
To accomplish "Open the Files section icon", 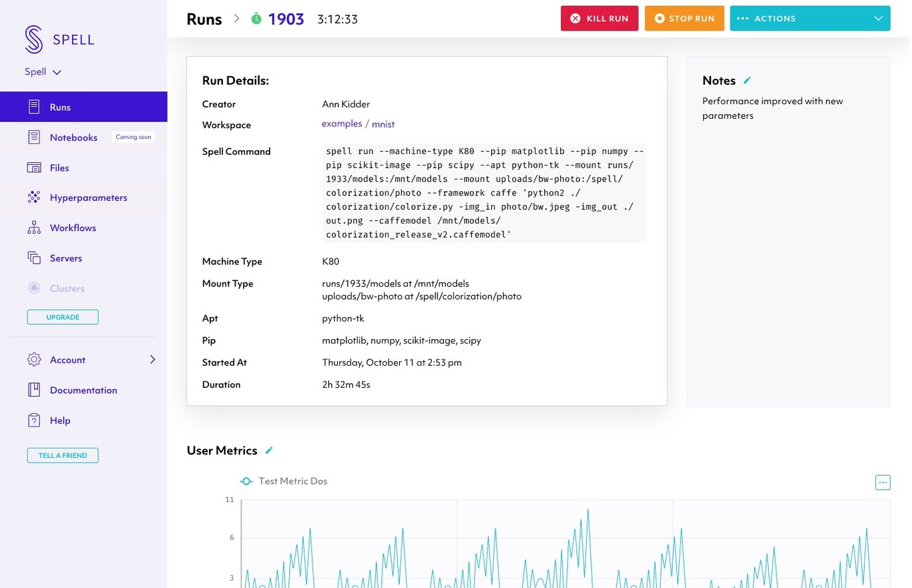I will tap(34, 168).
